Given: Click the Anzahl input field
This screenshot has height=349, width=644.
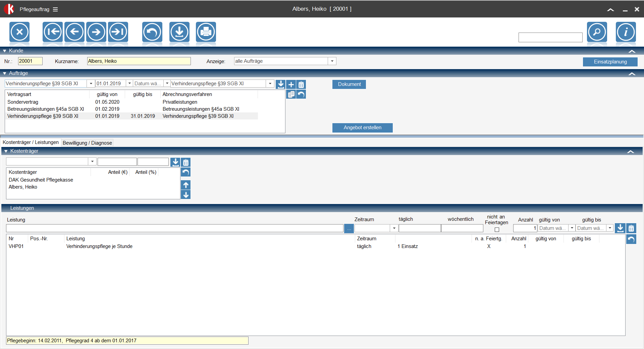Looking at the screenshot, I should 525,228.
